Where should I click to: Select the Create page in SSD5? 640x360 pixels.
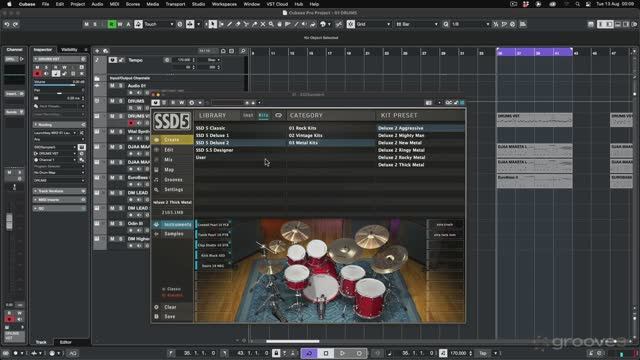(172, 140)
